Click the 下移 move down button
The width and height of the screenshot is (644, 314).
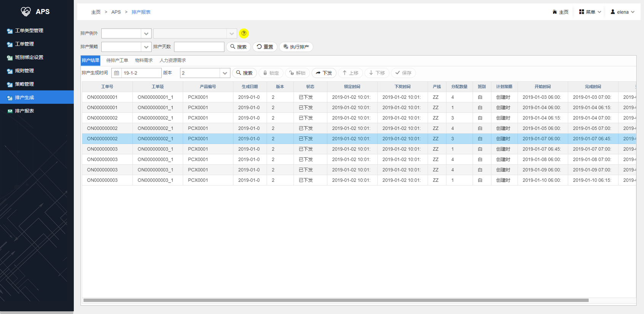(377, 73)
